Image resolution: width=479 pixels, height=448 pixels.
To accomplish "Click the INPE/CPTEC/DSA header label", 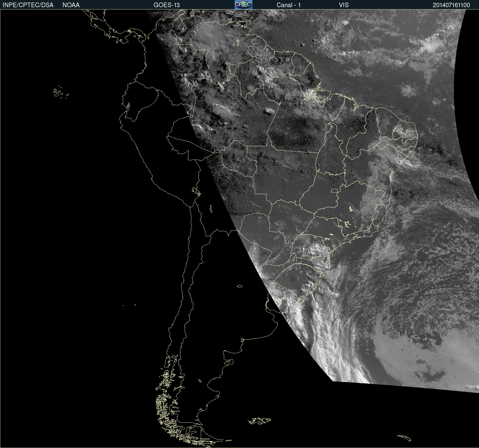I will [28, 5].
